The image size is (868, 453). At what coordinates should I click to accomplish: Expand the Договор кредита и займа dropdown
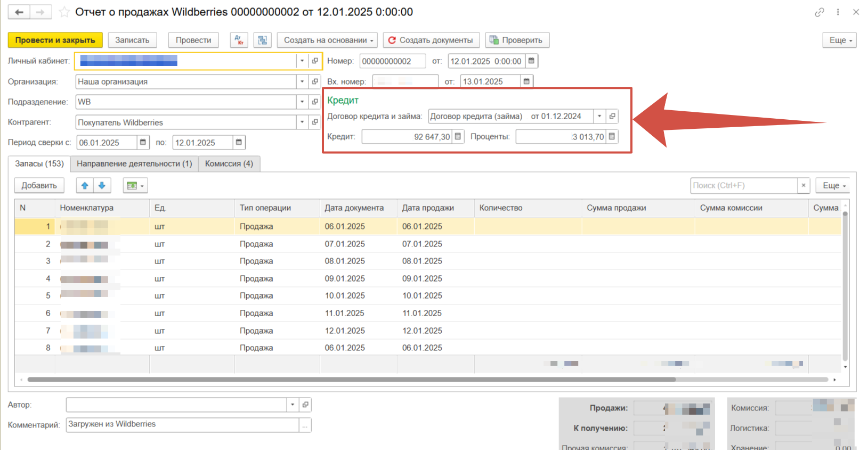coord(599,116)
